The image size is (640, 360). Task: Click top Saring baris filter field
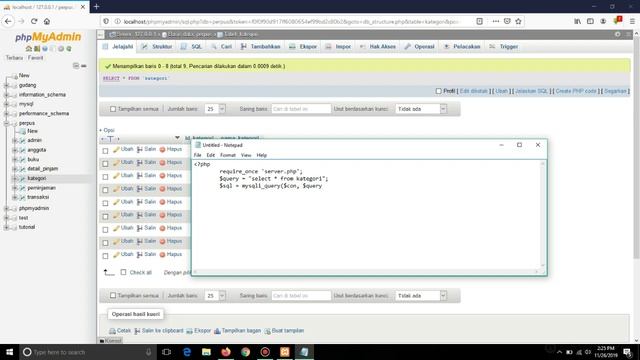click(301, 109)
